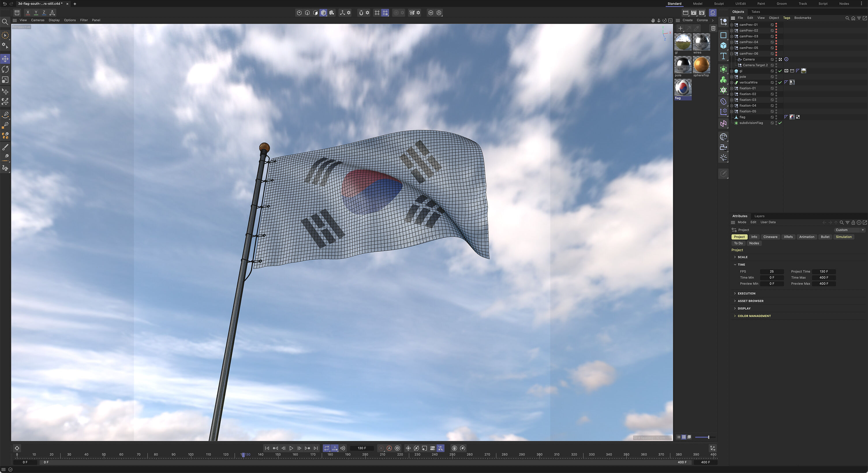Click the Render View clapperboard icon

coord(685,13)
